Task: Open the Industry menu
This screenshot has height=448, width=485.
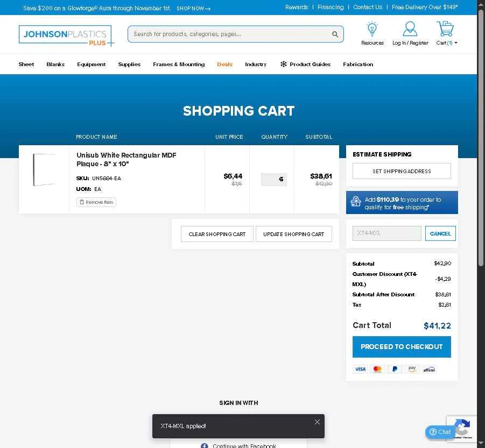Action: pos(256,64)
